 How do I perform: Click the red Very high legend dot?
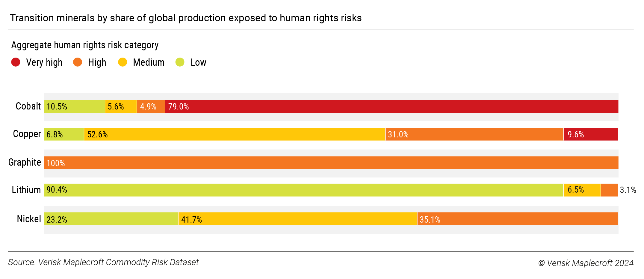click(x=16, y=62)
